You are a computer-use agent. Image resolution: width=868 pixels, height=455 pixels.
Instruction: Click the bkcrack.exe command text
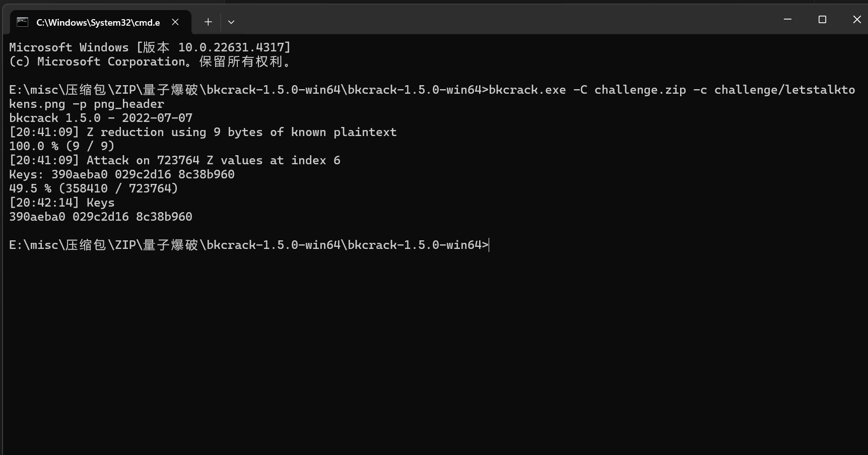pos(527,90)
